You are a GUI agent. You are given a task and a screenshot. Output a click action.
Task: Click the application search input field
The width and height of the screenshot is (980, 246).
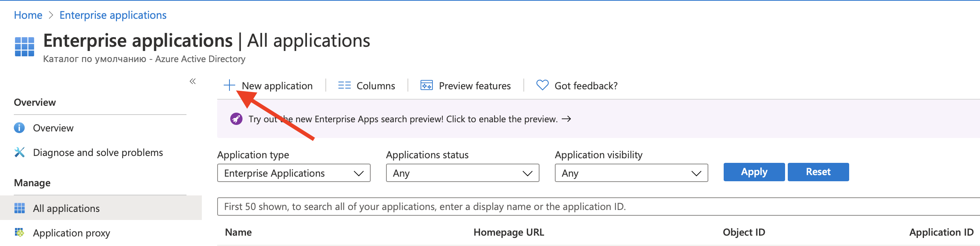click(576, 207)
